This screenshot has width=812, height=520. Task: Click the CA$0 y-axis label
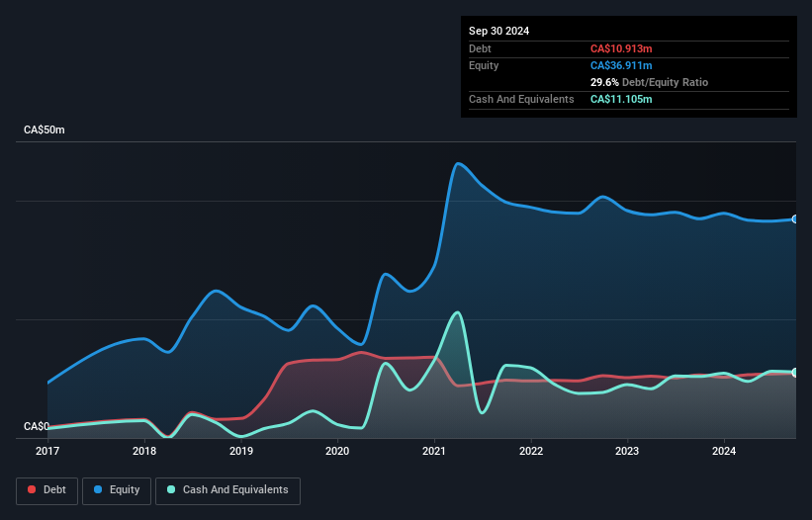[x=37, y=426]
